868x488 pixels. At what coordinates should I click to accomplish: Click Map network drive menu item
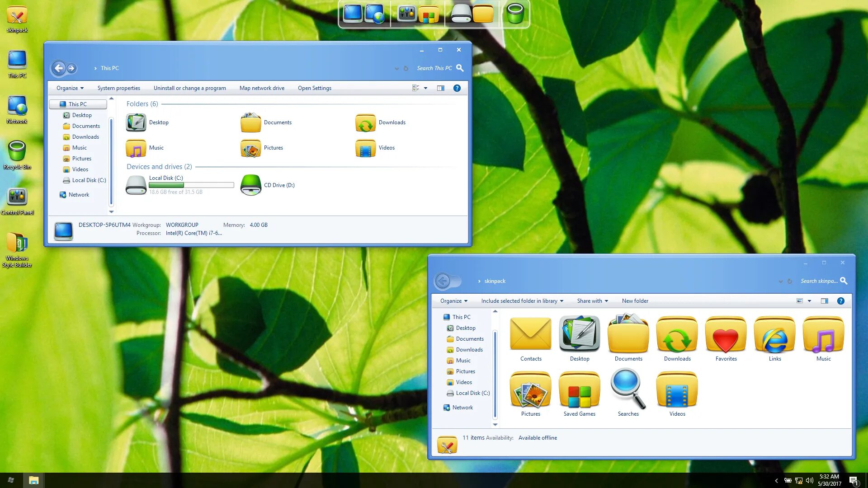(x=262, y=88)
